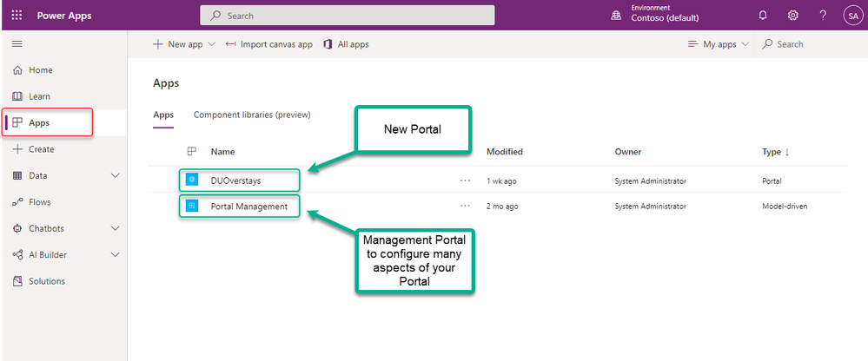This screenshot has width=868, height=361.
Task: Click the Learn book icon
Action: click(x=17, y=96)
